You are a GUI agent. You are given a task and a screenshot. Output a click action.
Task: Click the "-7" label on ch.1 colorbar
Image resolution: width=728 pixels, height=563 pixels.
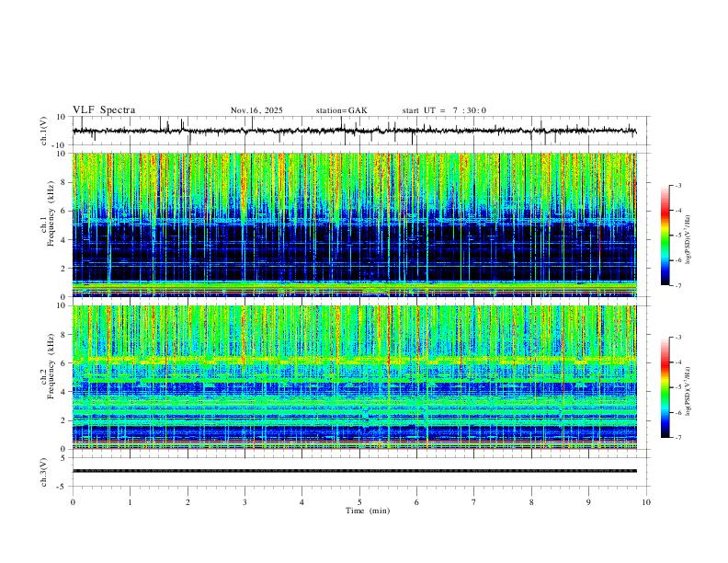pos(677,286)
